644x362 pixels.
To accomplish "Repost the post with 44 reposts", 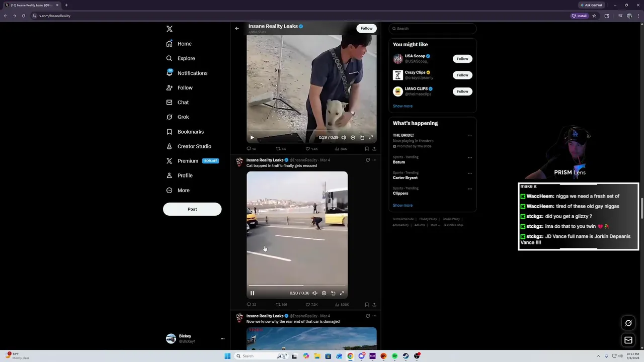I will pos(281,149).
